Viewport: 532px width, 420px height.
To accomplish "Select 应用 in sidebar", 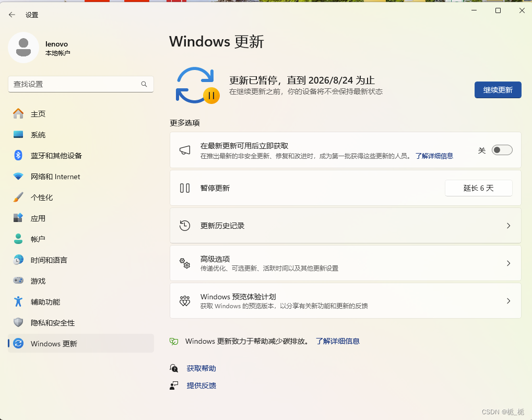I will tap(81, 218).
